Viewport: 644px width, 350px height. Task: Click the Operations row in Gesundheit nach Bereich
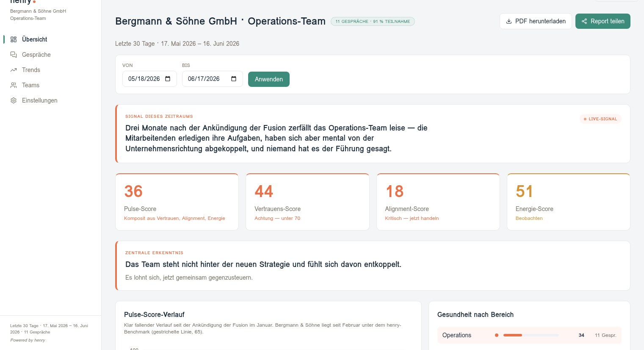(x=529, y=335)
